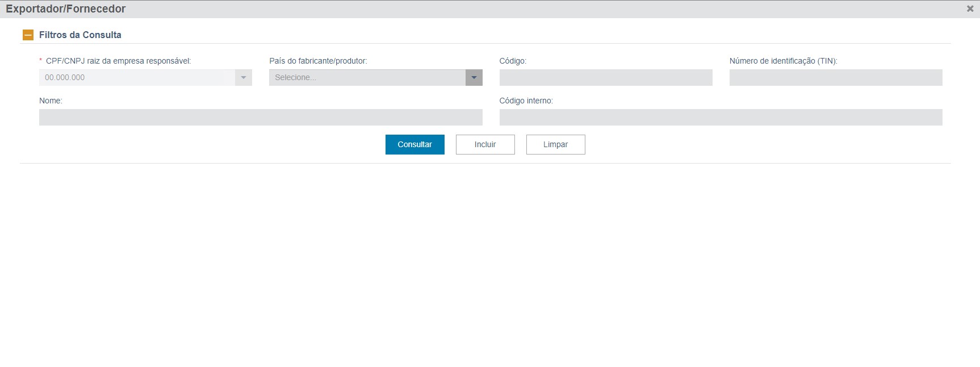This screenshot has height=367, width=980.
Task: Click the Código interno input field
Action: click(x=721, y=117)
